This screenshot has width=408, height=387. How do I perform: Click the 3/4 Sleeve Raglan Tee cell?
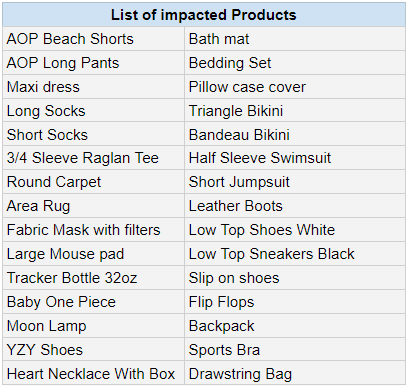click(x=94, y=158)
